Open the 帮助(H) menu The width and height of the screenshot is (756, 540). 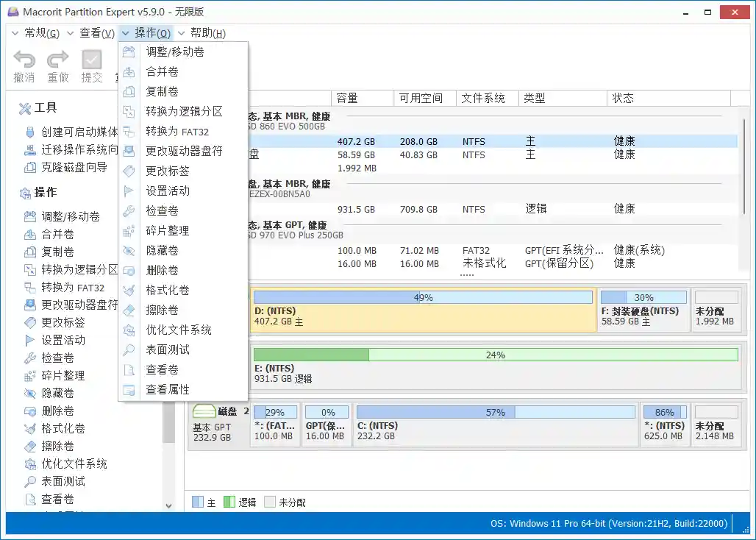pos(206,32)
